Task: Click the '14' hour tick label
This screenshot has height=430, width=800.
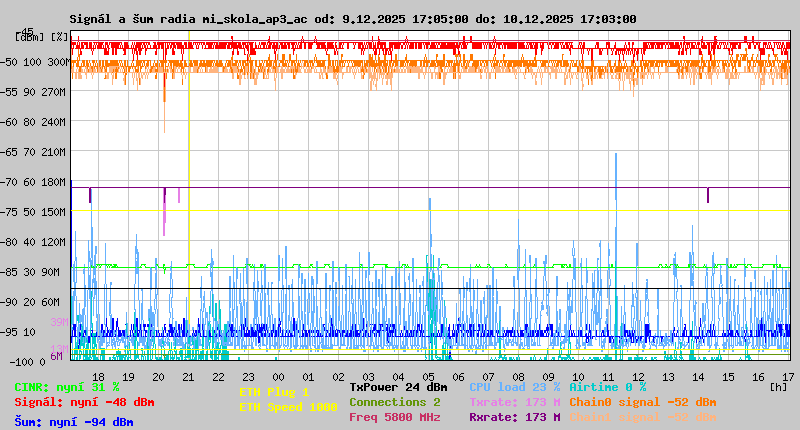Action: pos(698,377)
